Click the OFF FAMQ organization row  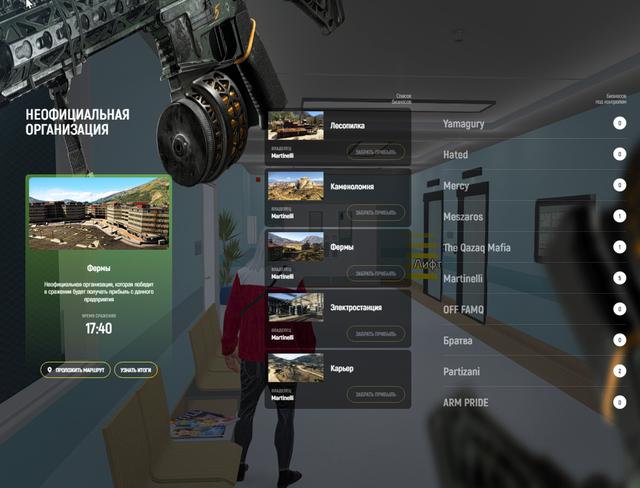click(x=535, y=309)
